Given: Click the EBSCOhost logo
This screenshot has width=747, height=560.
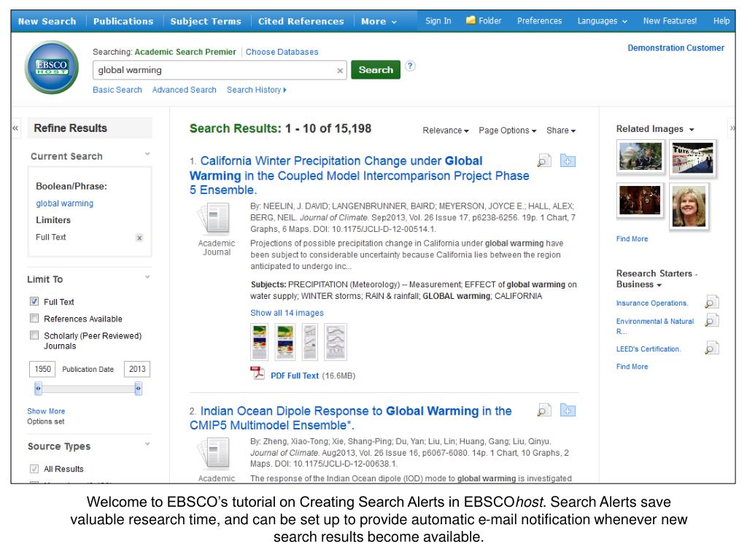Looking at the screenshot, I should [x=52, y=66].
